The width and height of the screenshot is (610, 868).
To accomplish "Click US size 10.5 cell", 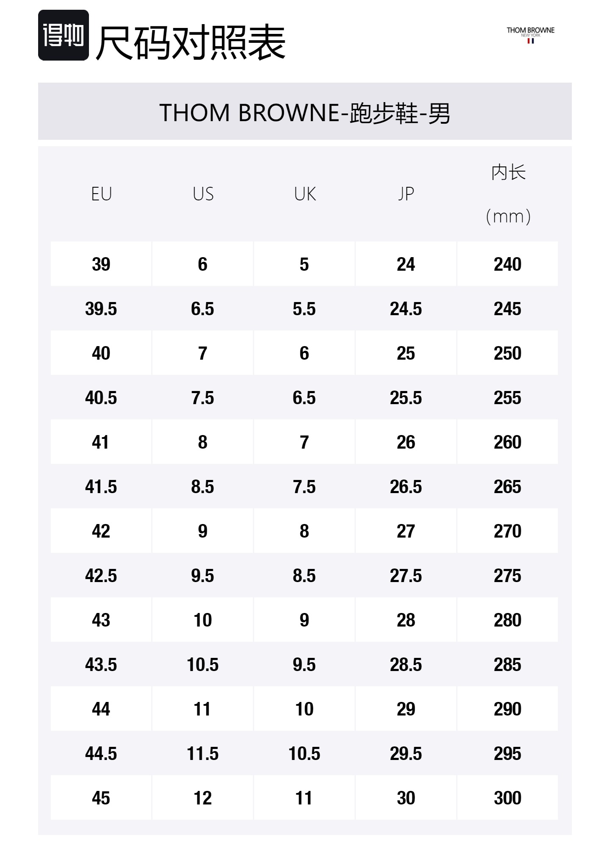I will tap(202, 665).
